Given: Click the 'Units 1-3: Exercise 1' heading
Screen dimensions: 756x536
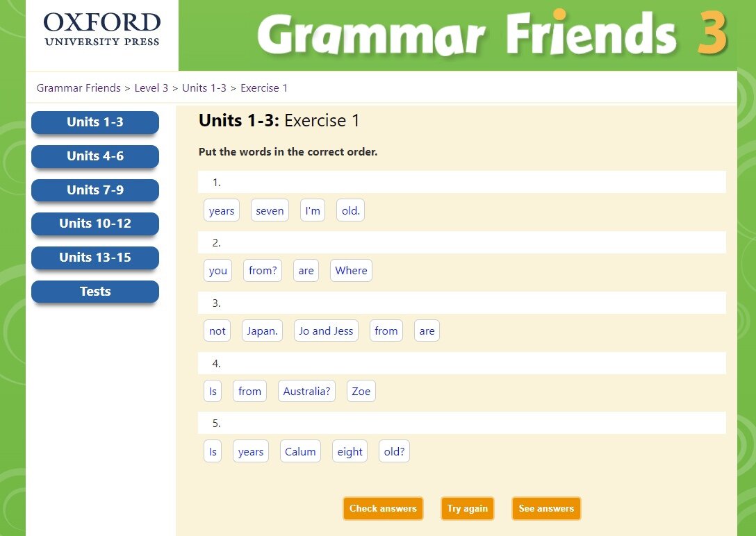Looking at the screenshot, I should point(279,120).
